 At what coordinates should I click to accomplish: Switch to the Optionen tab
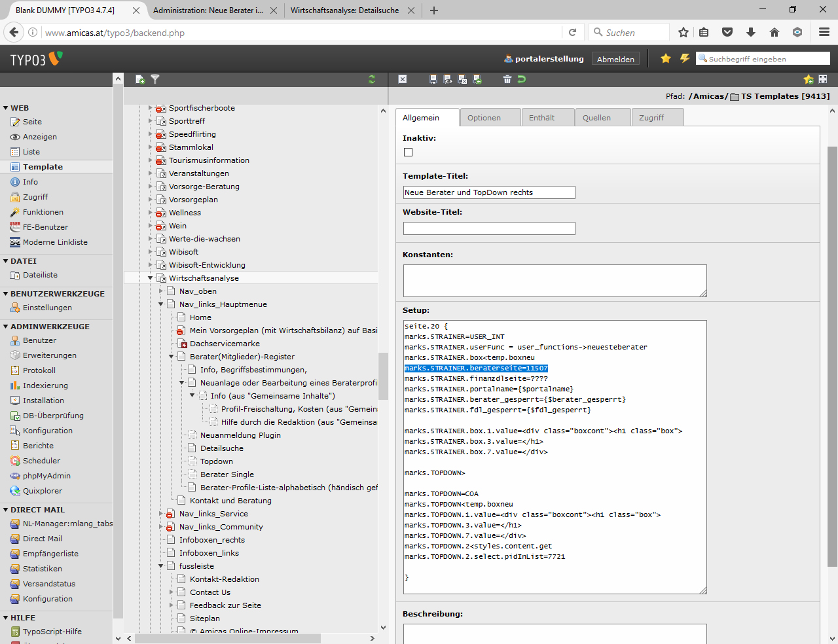(490, 118)
